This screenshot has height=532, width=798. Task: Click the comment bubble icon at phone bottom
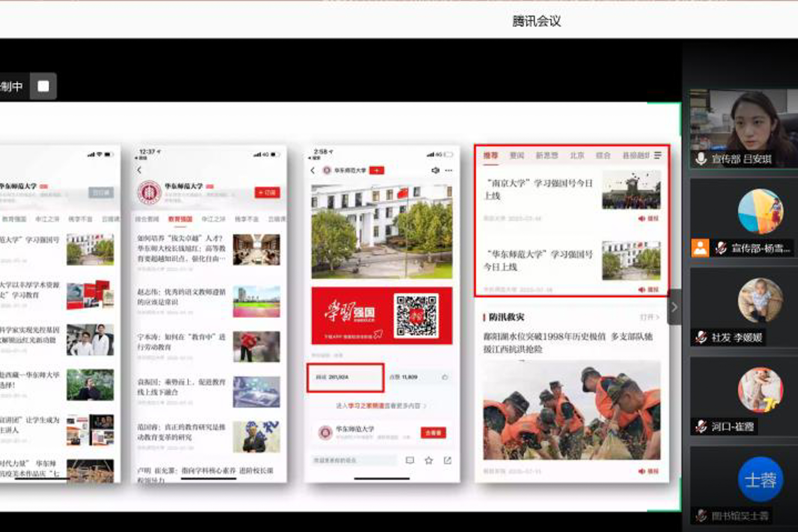point(410,461)
